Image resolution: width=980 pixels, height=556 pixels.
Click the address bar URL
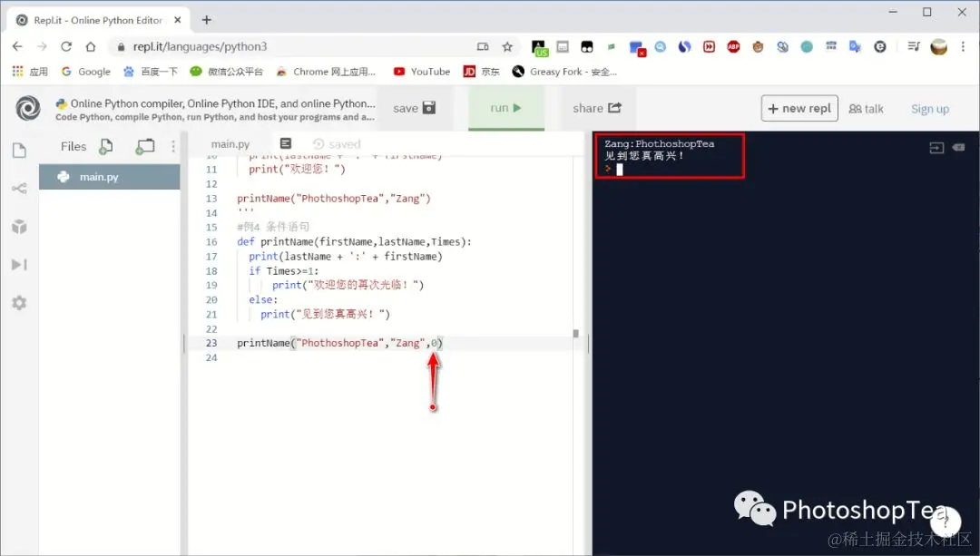click(200, 46)
